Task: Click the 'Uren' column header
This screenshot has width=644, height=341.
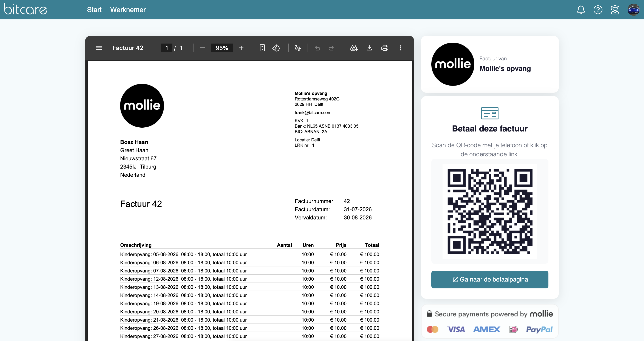Action: pyautogui.click(x=308, y=245)
